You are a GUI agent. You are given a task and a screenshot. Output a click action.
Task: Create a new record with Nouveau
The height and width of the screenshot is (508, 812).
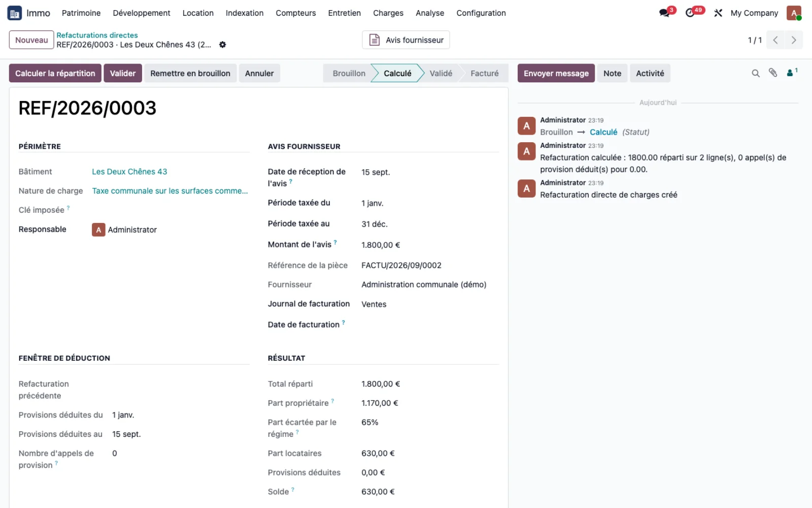click(31, 40)
